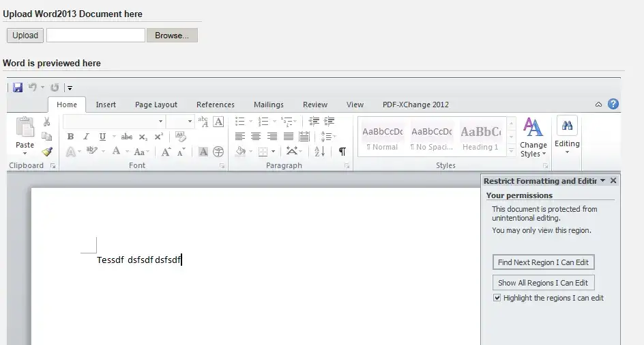Open the Font dialog launcher
Viewport: 644px width, 345px height.
coord(222,166)
